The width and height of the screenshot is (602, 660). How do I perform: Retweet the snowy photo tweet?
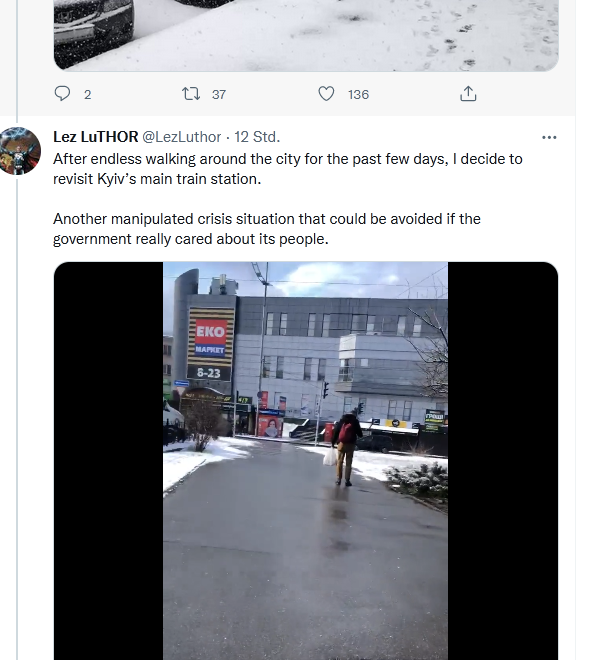[x=191, y=93]
